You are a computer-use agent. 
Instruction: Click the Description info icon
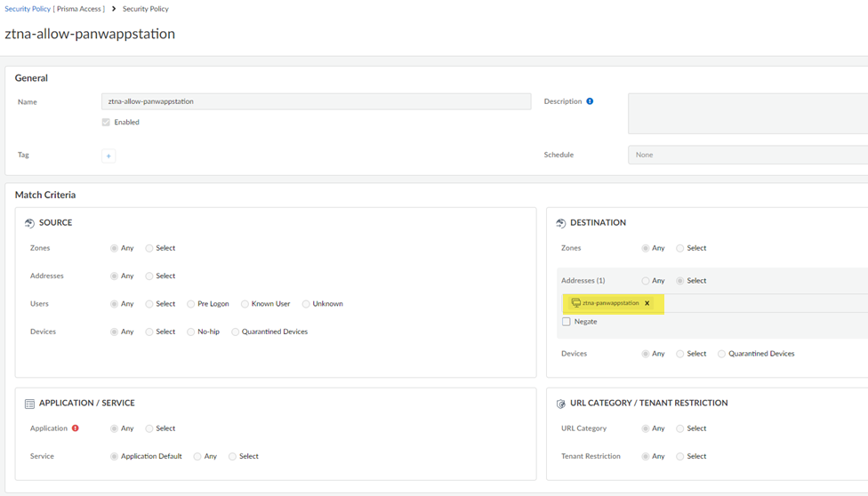pos(590,101)
